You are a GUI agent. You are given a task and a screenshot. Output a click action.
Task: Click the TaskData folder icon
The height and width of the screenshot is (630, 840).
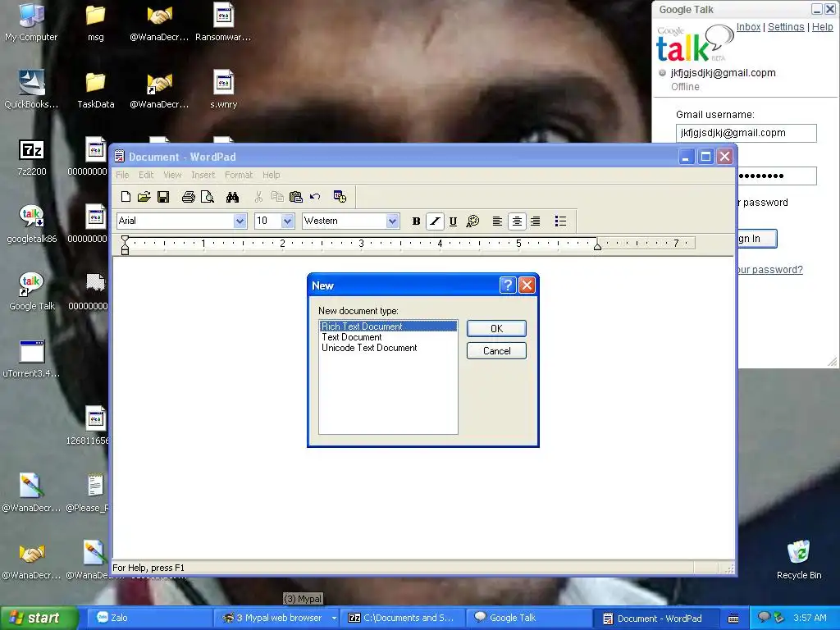(x=95, y=89)
